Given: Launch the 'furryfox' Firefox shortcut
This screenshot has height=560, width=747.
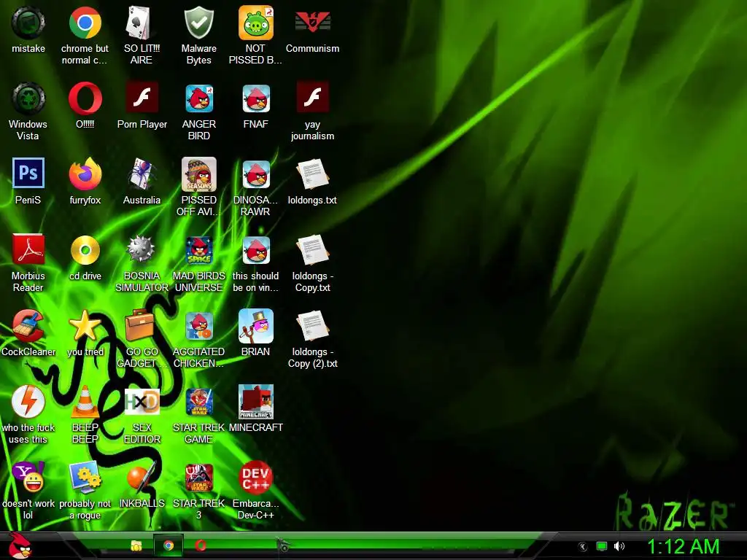Looking at the screenshot, I should (85, 174).
